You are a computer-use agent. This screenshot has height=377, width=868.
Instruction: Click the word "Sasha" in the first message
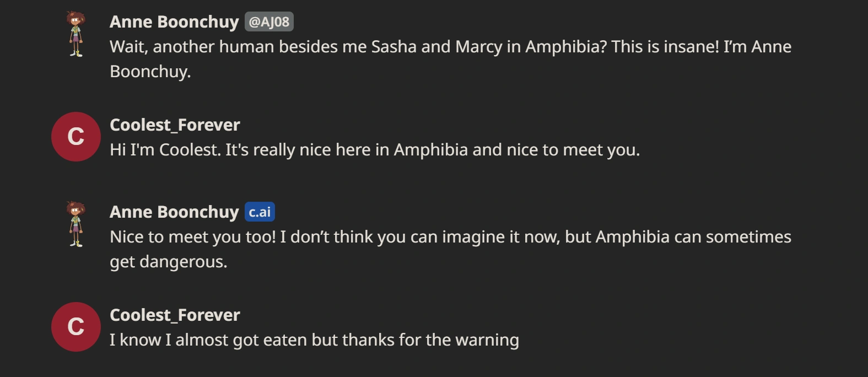(393, 47)
